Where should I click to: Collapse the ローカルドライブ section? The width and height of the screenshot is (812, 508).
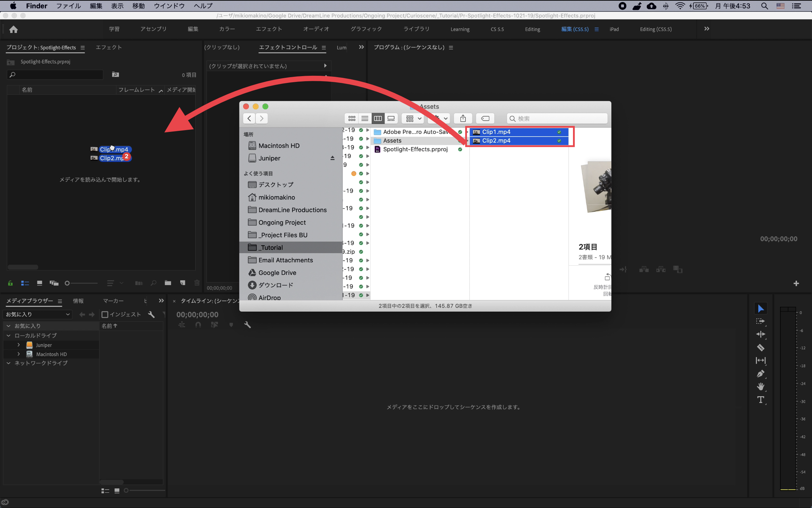(x=8, y=335)
